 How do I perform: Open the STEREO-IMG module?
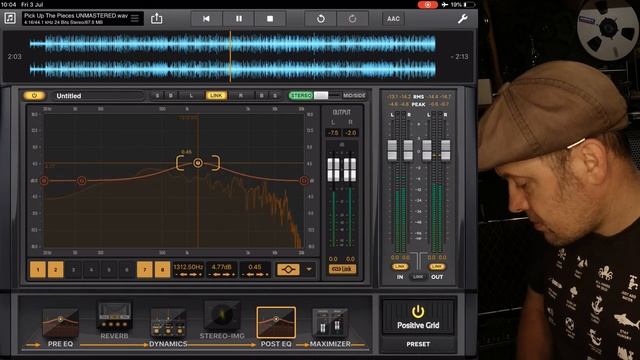click(222, 320)
